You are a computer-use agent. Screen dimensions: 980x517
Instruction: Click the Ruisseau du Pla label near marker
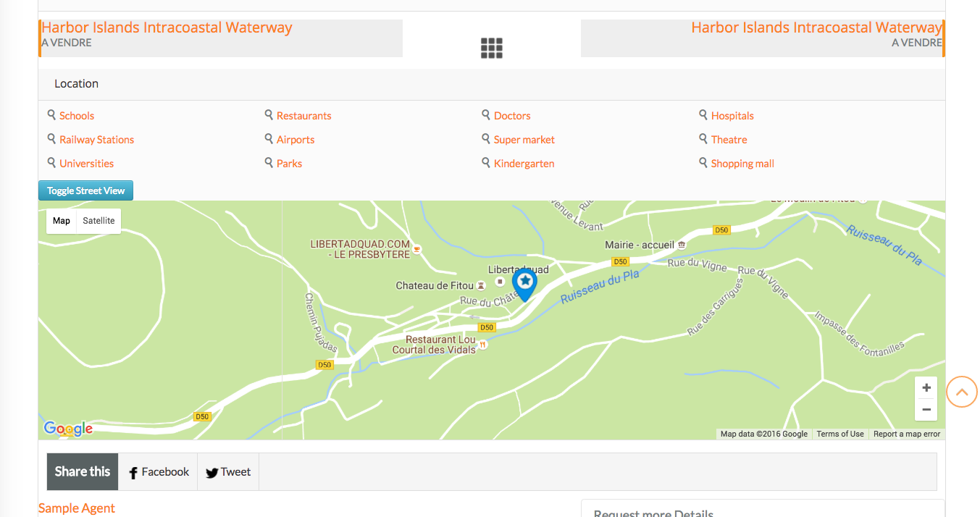pos(600,286)
